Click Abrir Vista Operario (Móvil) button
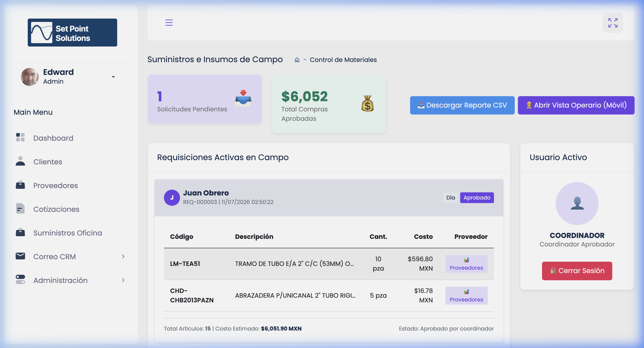This screenshot has height=348, width=644. tap(576, 105)
